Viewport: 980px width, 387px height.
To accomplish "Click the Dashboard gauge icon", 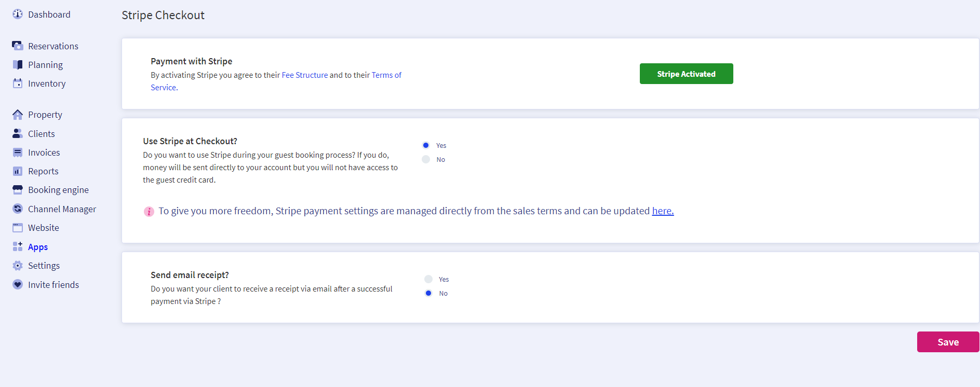I will pos(18,14).
